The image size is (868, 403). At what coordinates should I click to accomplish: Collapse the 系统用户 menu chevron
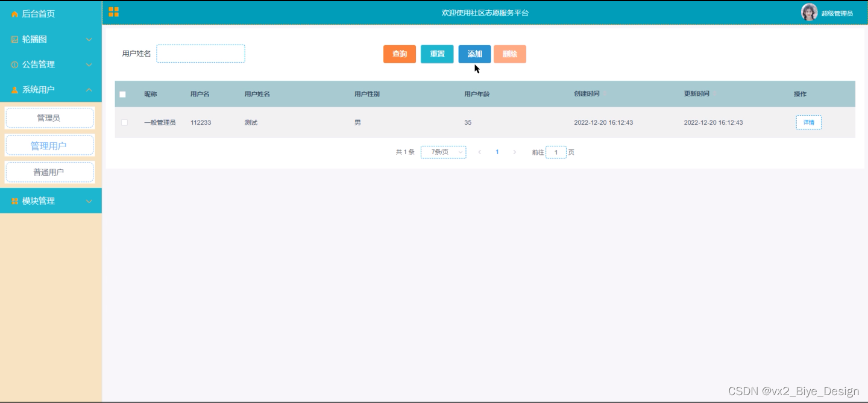[x=89, y=90]
